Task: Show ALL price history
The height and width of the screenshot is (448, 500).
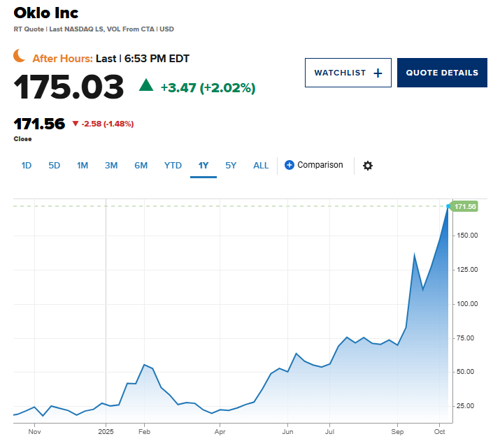Action: [261, 166]
